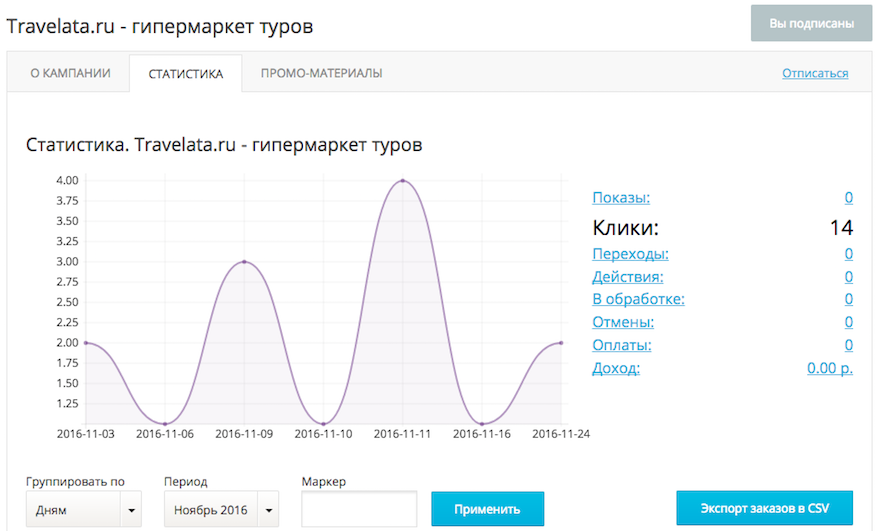This screenshot has width=879, height=531.
Task: Click the Действия statistic link
Action: tap(627, 277)
